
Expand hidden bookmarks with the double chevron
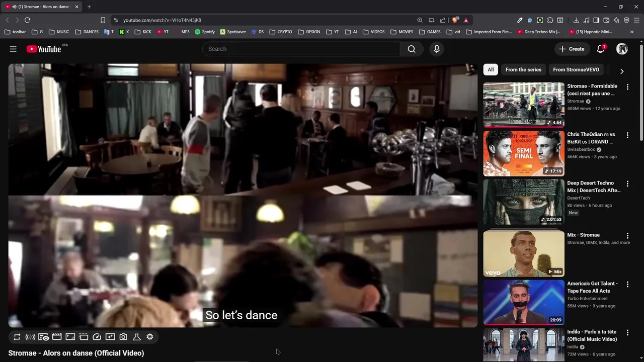(x=631, y=32)
